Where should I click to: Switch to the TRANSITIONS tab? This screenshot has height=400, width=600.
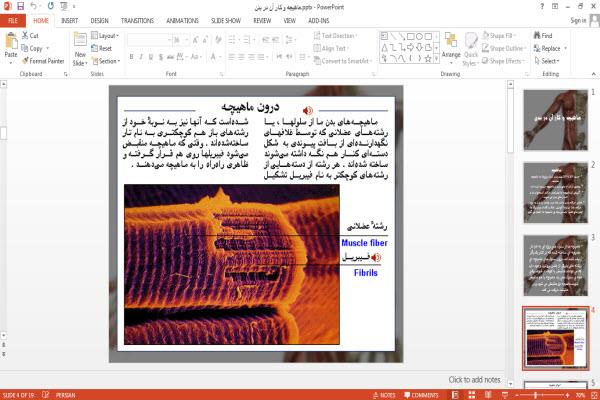coord(137,21)
